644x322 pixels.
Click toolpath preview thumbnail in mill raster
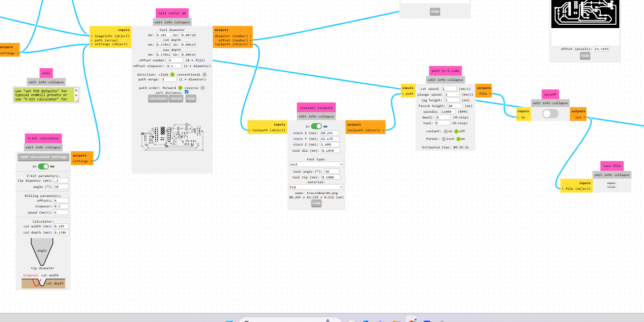point(172,137)
